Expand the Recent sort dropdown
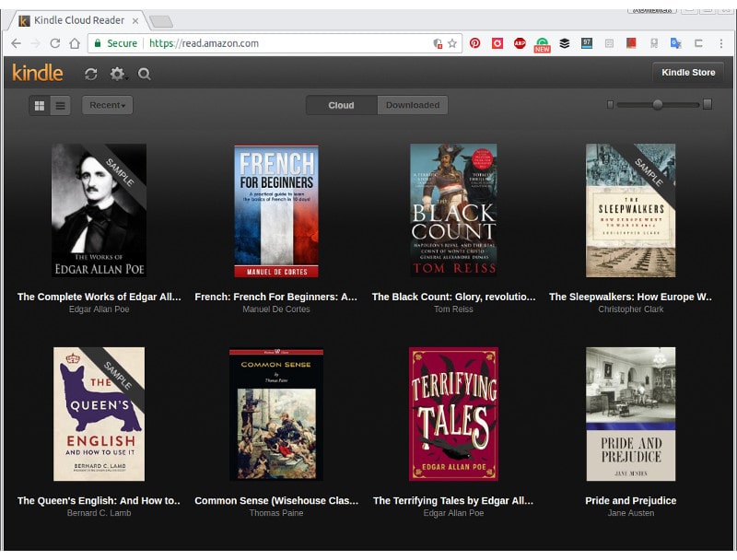Image resolution: width=737 pixels, height=560 pixels. pyautogui.click(x=108, y=105)
